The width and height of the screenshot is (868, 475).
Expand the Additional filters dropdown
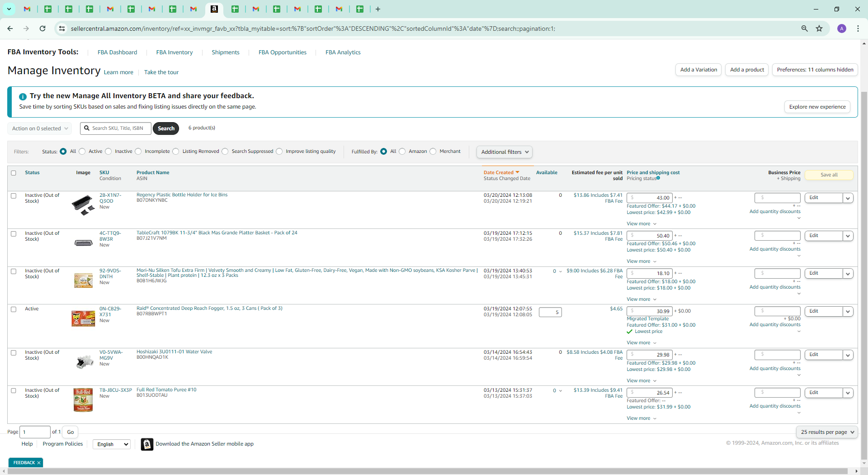point(505,152)
